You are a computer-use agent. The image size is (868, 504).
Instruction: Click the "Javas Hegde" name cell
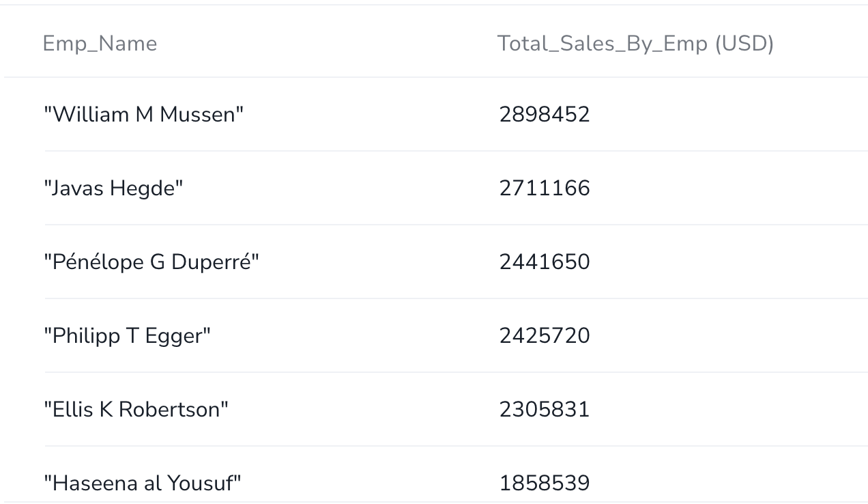coord(114,188)
